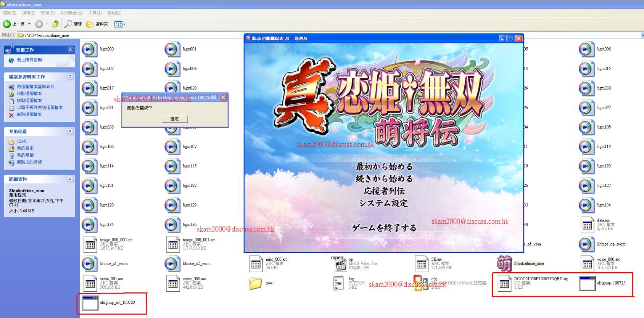The width and height of the screenshot is (644, 318).
Task: Select the misc_000.arc file icon
Action: pos(256,263)
